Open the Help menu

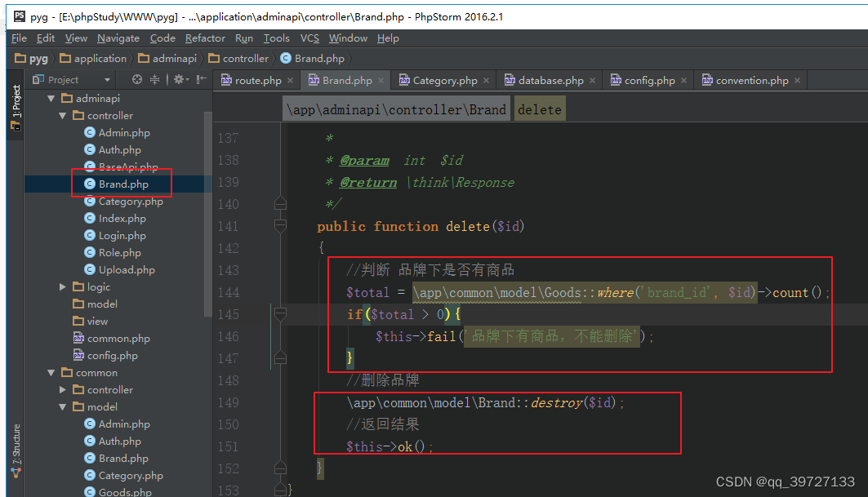click(388, 38)
